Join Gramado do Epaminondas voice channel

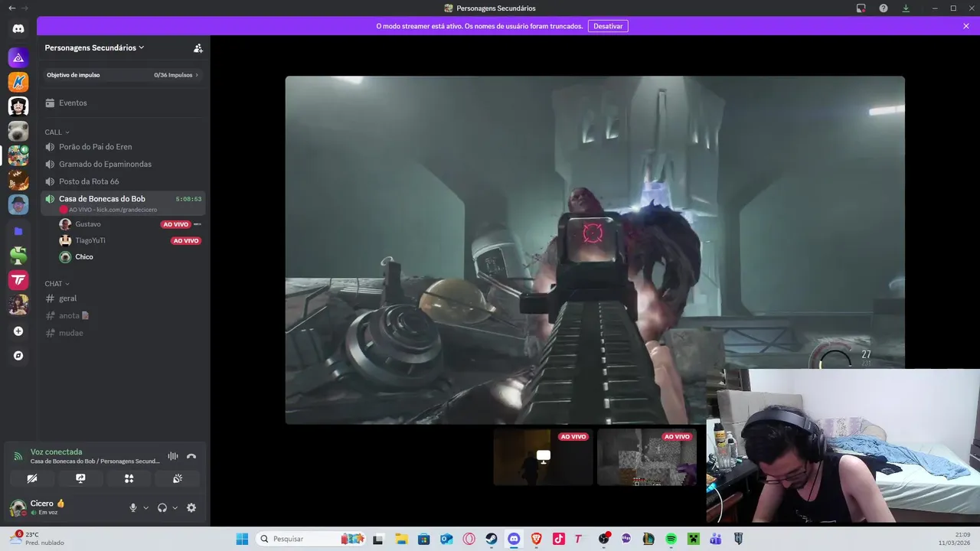click(x=122, y=164)
